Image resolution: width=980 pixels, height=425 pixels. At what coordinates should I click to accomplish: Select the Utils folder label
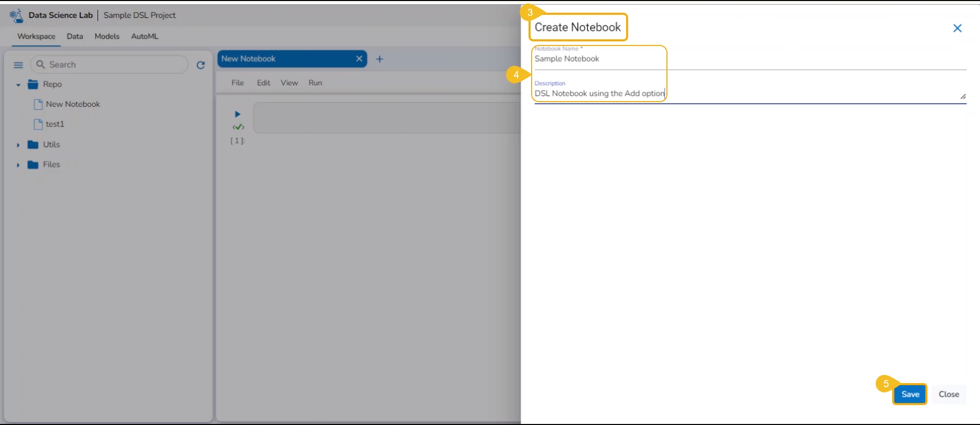pos(52,145)
